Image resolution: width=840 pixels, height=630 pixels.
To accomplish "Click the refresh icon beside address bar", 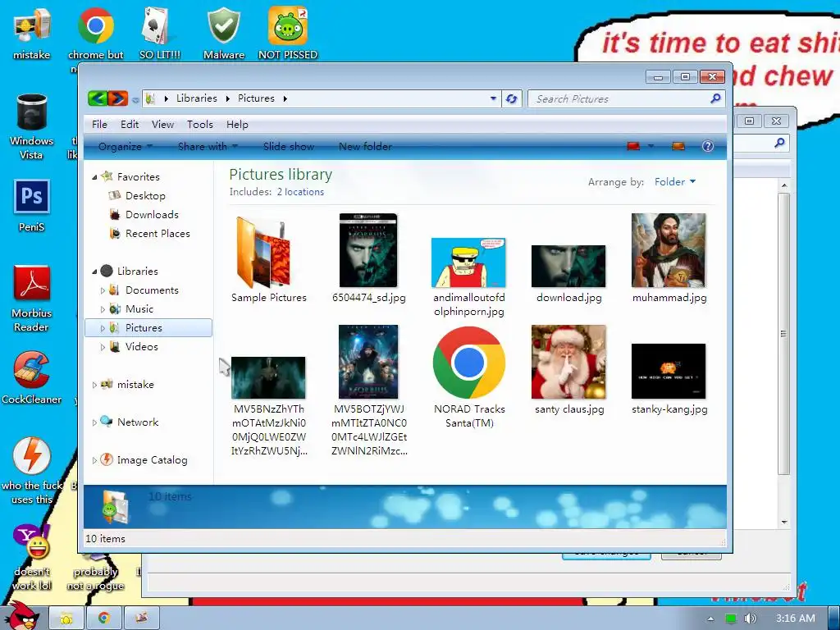I will pos(512,98).
